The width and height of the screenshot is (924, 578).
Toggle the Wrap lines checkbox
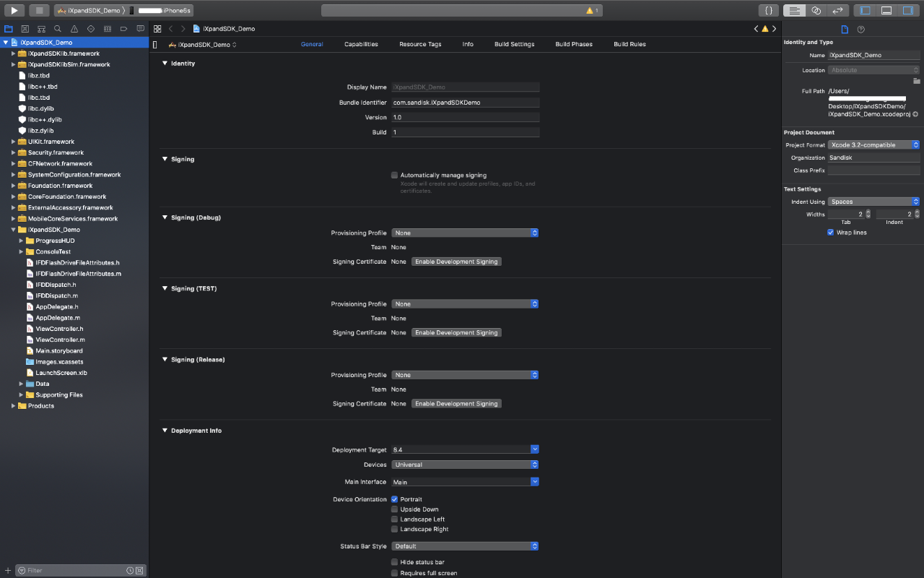click(x=831, y=233)
